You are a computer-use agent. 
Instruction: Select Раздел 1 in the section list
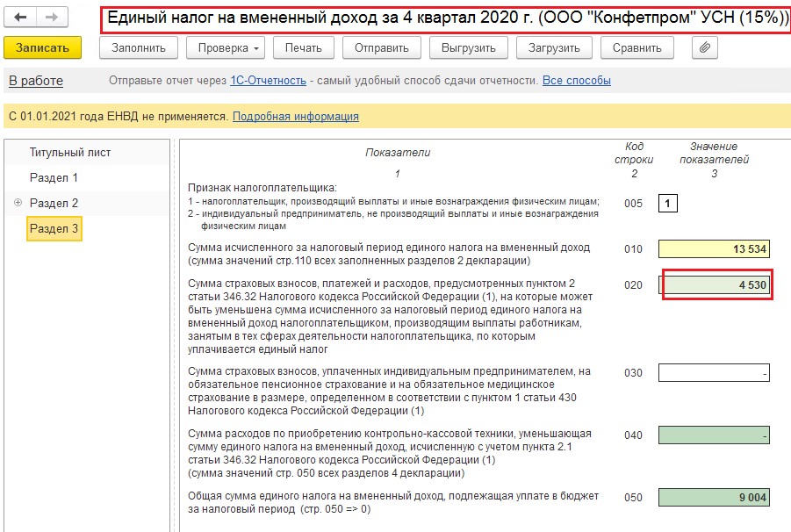[x=54, y=177]
